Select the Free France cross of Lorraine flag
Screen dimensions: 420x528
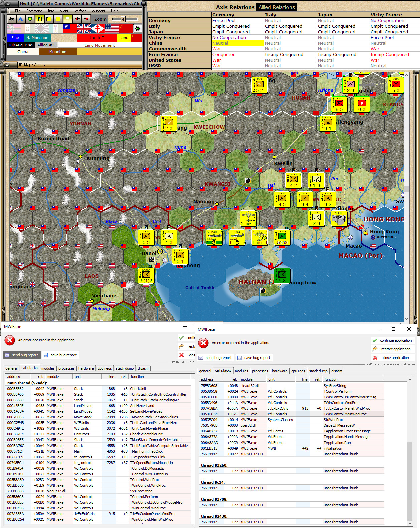[x=98, y=29]
